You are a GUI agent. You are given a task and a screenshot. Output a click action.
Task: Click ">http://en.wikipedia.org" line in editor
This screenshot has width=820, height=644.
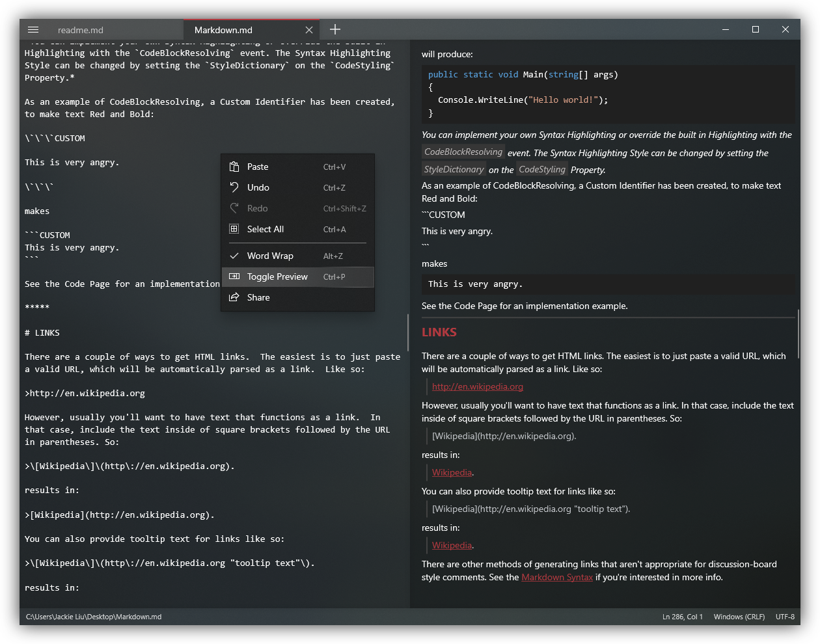tap(85, 393)
